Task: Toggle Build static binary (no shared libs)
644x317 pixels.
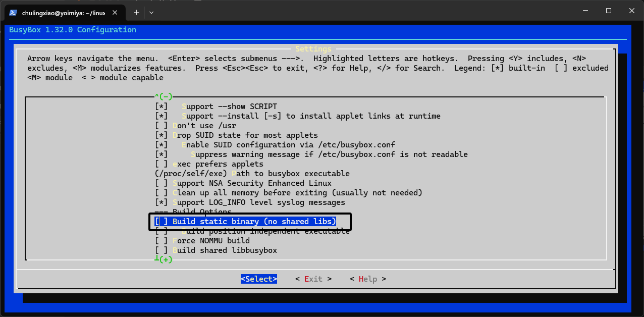Action: click(x=245, y=222)
